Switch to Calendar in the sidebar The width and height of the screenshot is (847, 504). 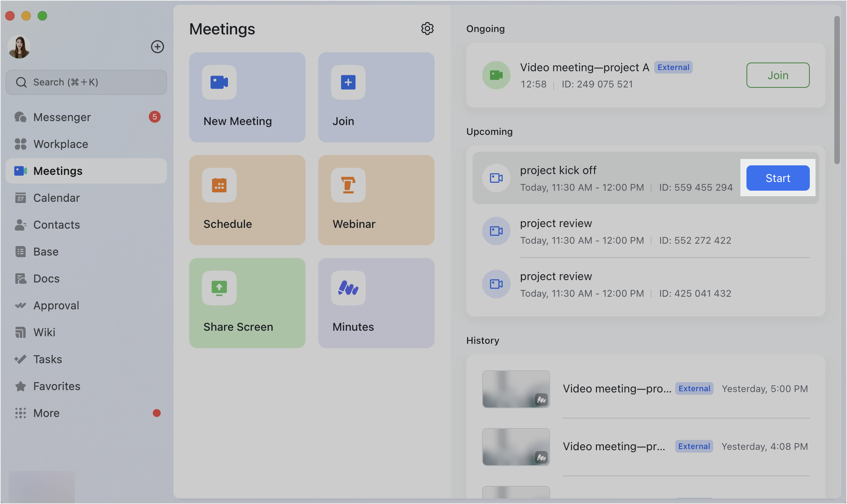(56, 198)
